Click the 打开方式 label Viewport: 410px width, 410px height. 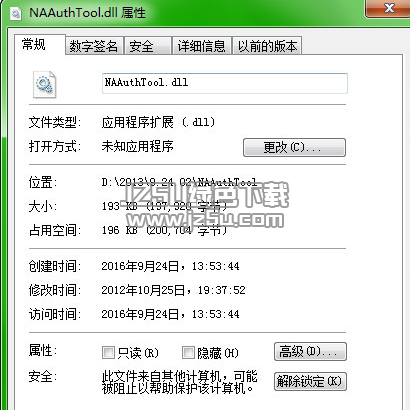(55, 146)
